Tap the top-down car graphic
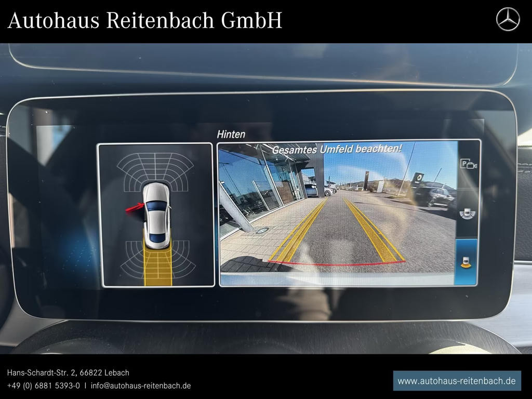 (x=156, y=215)
